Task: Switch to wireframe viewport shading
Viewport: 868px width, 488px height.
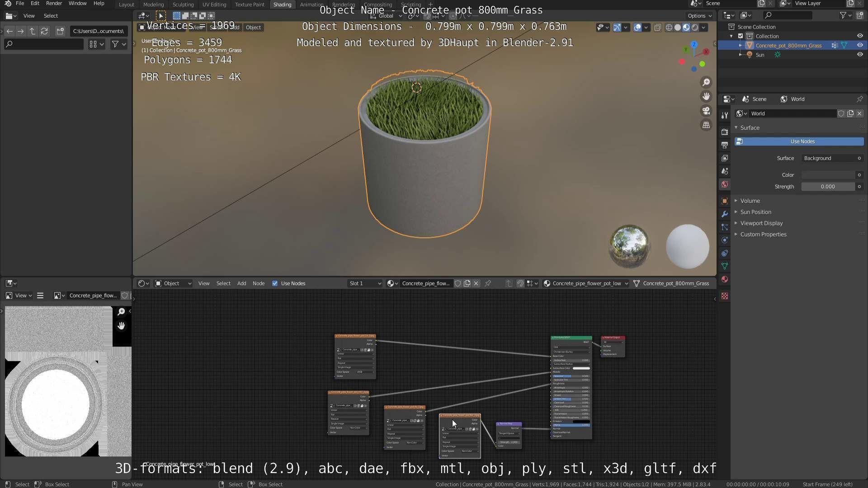Action: click(x=669, y=28)
